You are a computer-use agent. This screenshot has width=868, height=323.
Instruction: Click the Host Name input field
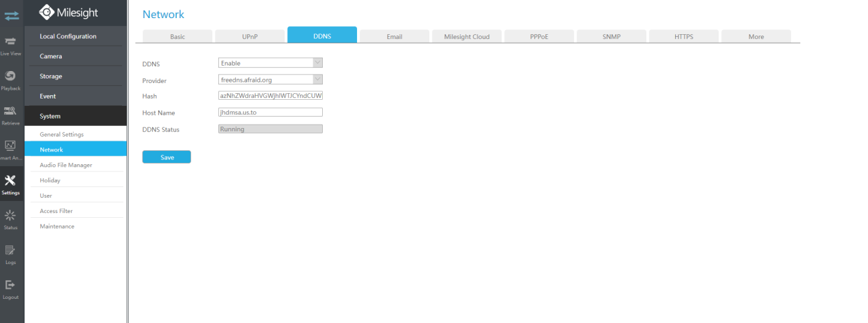(x=271, y=113)
